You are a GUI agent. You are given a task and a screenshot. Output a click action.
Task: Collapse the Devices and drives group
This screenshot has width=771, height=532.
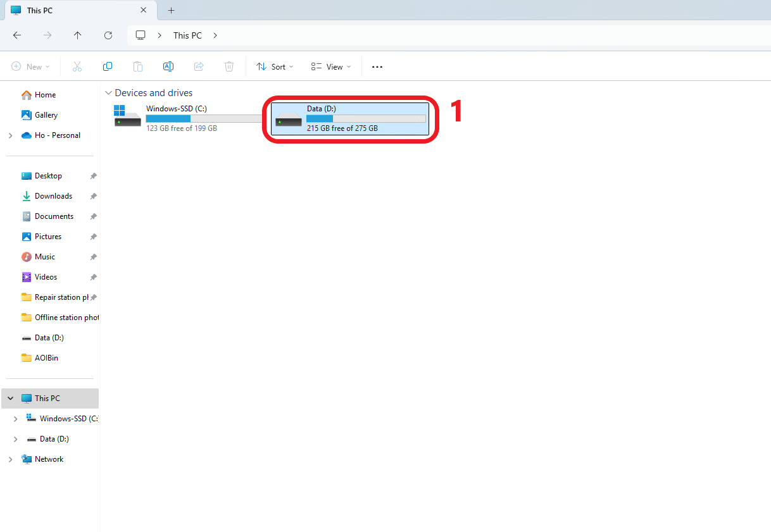point(108,93)
